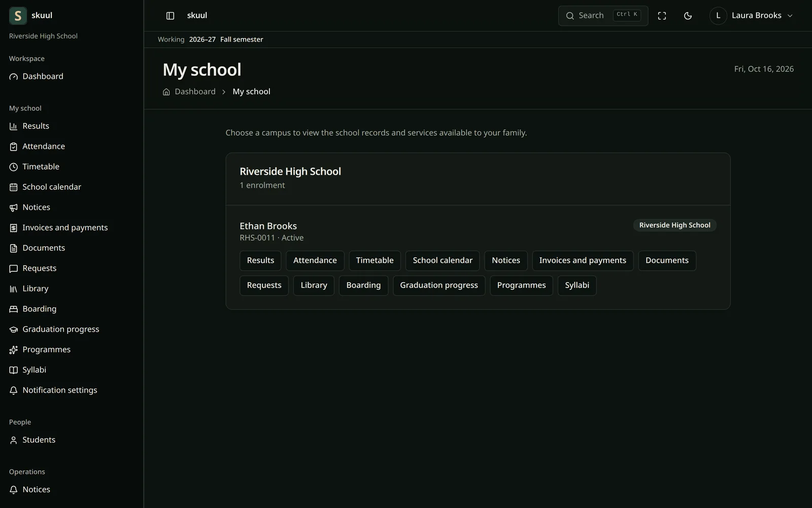
Task: Open Notices under Operations in sidebar
Action: click(x=36, y=490)
